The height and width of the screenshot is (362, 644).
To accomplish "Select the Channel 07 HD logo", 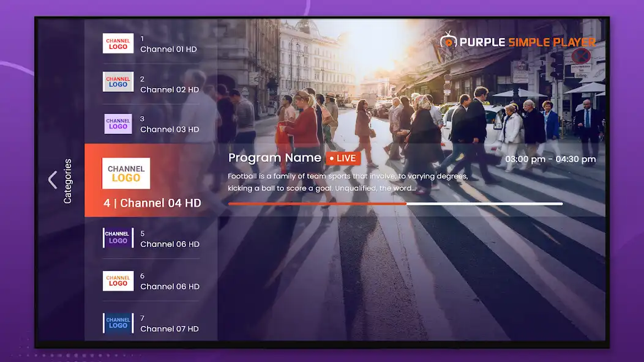I will click(x=118, y=323).
